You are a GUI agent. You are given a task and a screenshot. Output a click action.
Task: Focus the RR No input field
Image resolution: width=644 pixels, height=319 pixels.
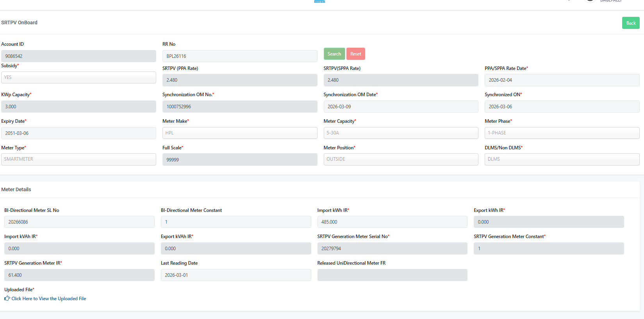(240, 56)
